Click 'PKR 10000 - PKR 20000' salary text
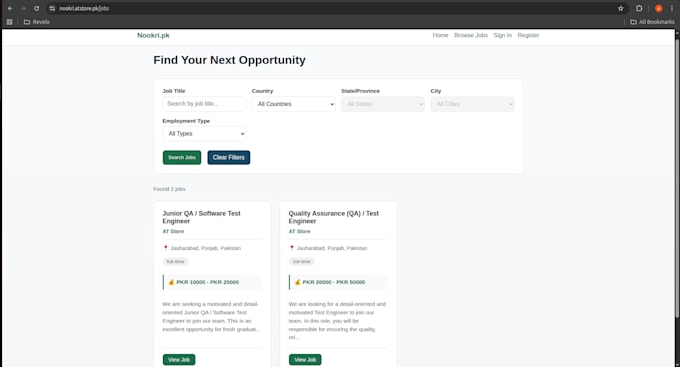 coord(207,282)
